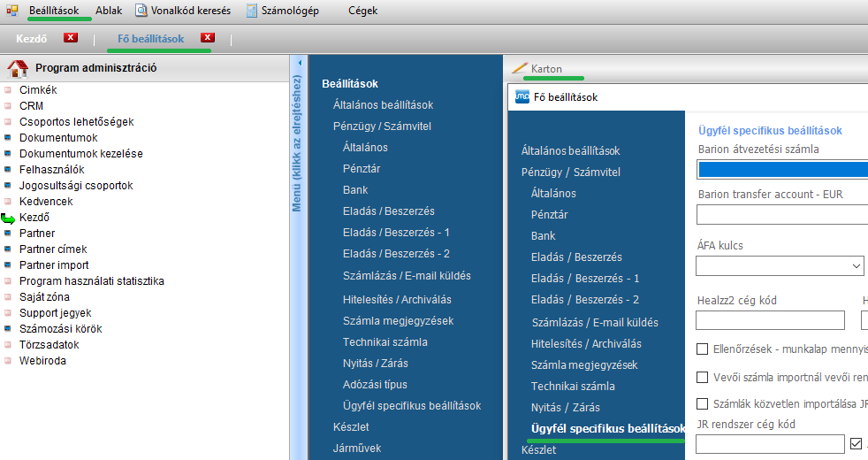Open the Számológép calculator icon
Image resolution: width=868 pixels, height=460 pixels.
[252, 11]
